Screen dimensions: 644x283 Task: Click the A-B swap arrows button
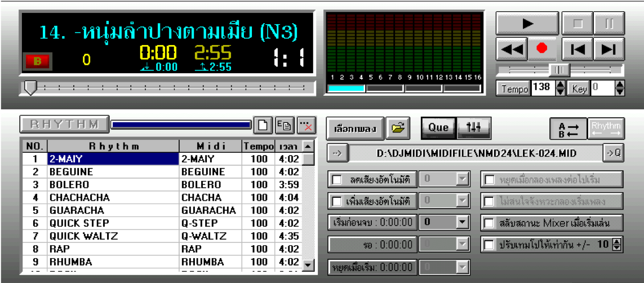click(x=567, y=129)
